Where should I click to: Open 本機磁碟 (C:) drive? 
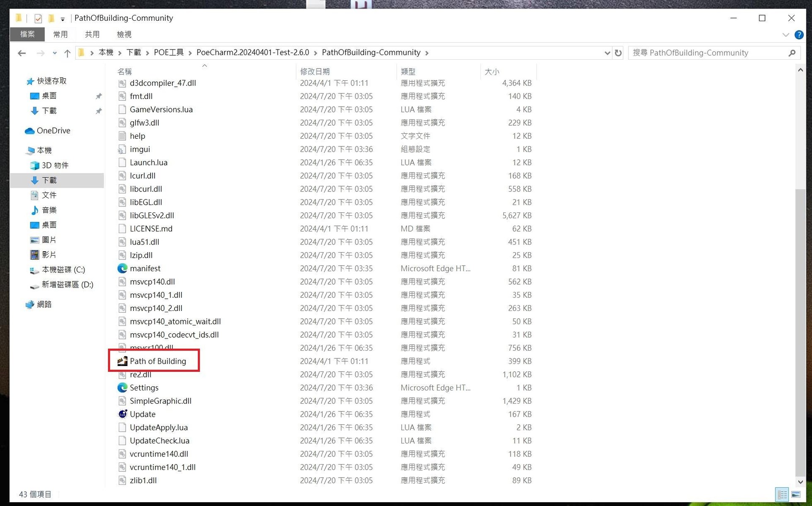click(58, 269)
